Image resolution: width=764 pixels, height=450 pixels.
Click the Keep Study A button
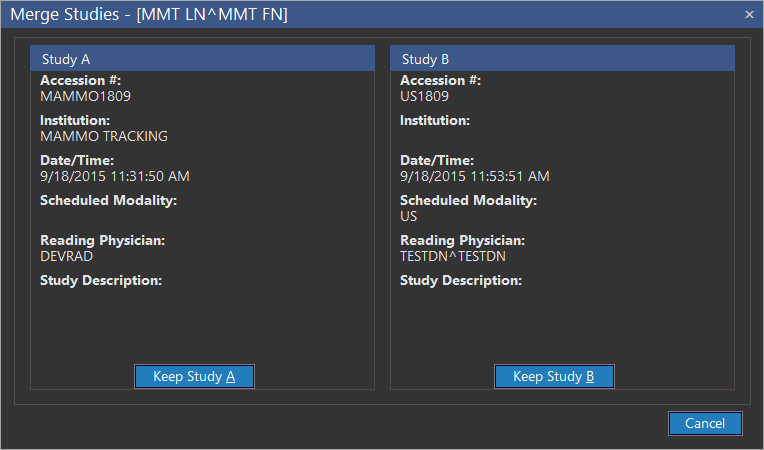coord(194,377)
